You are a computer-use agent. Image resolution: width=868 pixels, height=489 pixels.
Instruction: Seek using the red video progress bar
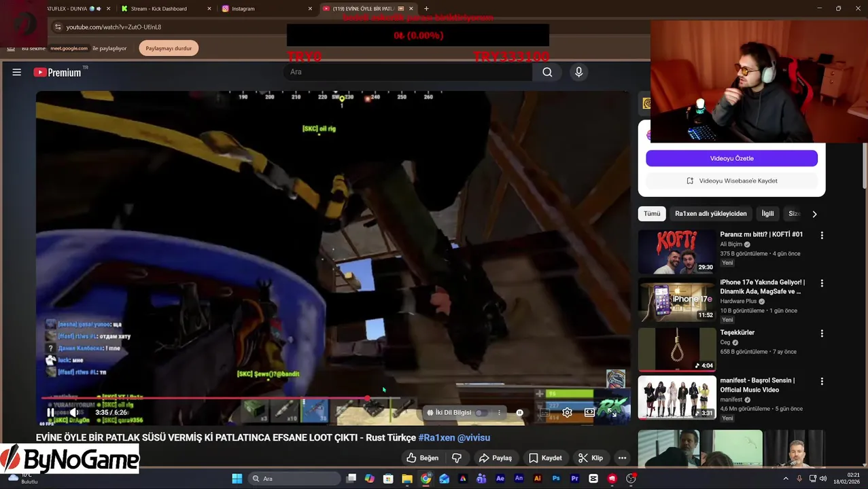pos(333,398)
